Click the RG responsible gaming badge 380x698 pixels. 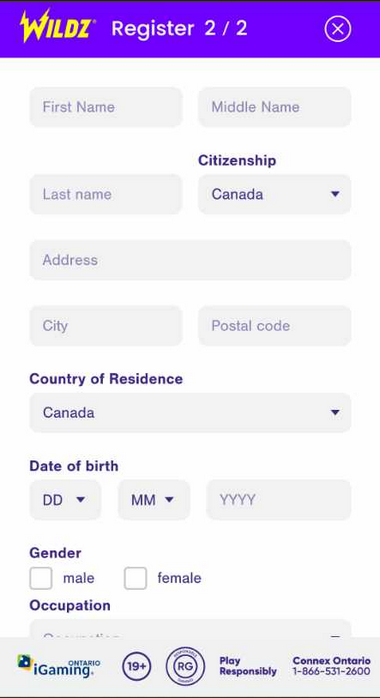(185, 666)
